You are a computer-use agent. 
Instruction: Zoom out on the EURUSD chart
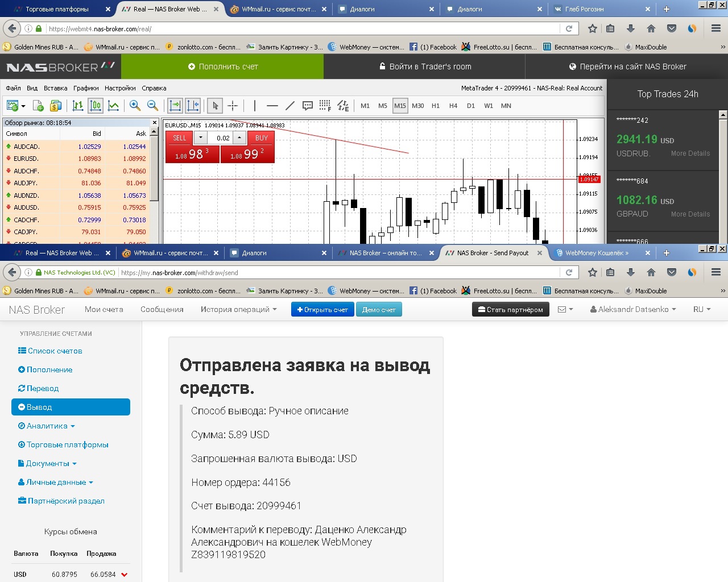(152, 106)
